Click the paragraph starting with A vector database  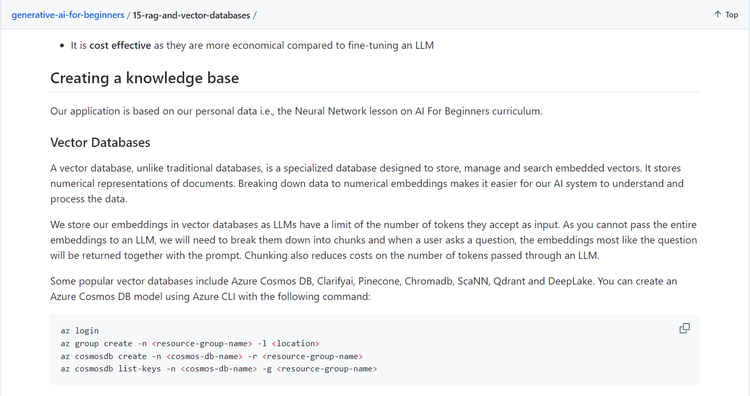coord(367,184)
